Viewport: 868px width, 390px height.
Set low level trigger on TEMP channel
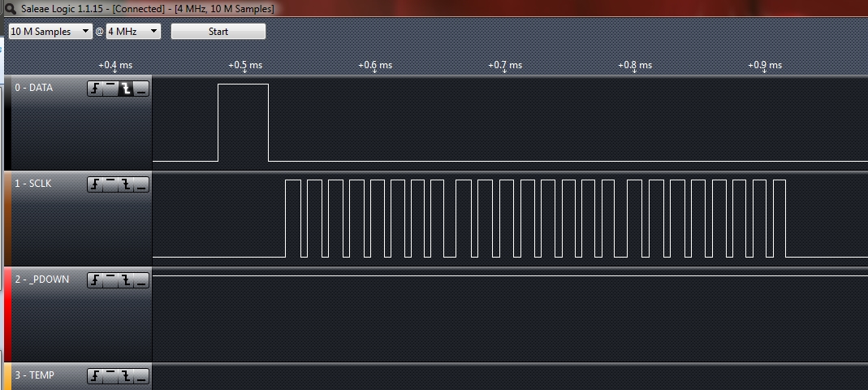(x=142, y=376)
